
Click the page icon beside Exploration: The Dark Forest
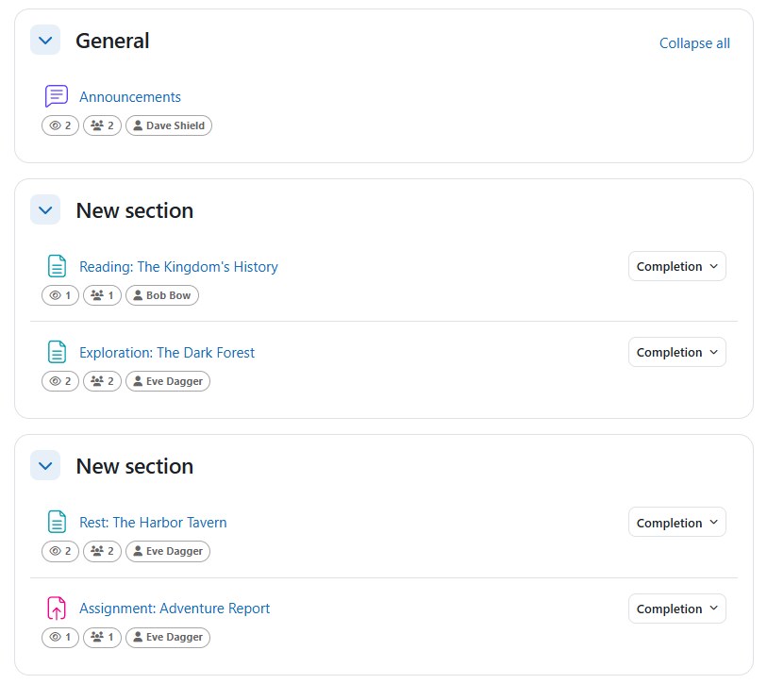pos(57,352)
